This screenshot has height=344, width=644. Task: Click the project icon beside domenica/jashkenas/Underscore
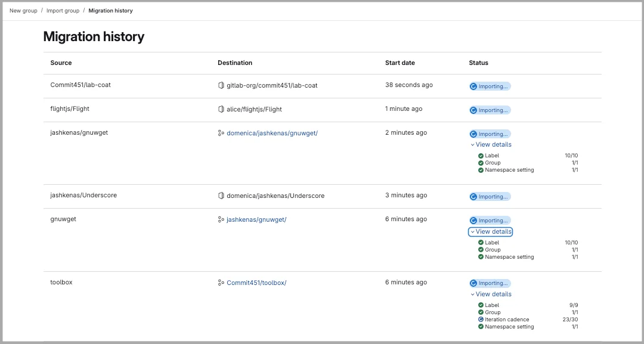click(220, 195)
